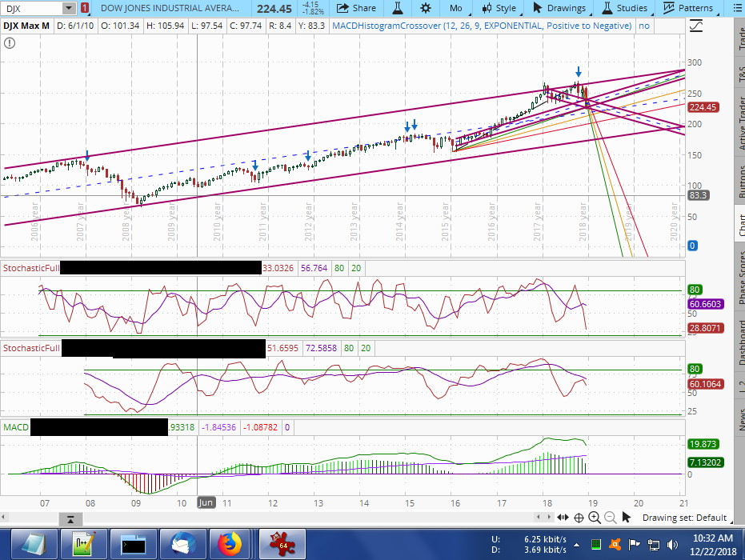Viewport: 745px width, 560px height.
Task: Open the symbol DJX dropdown arrow
Action: [68, 8]
